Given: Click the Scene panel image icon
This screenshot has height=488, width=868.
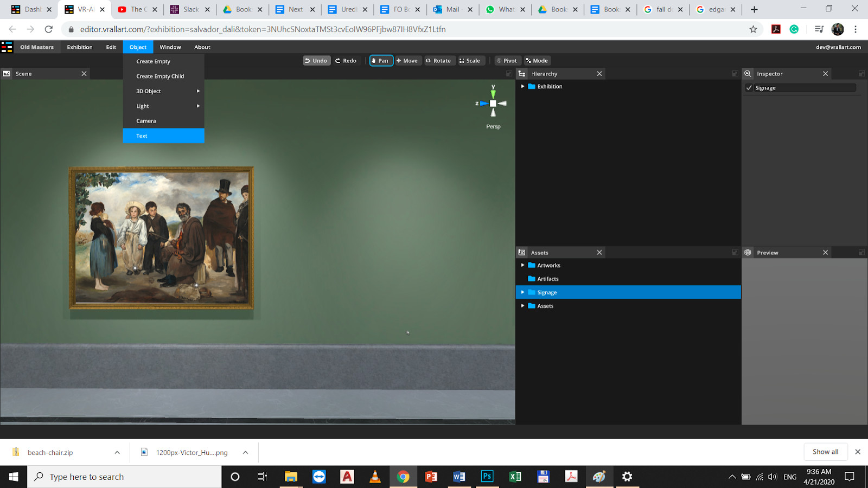Looking at the screenshot, I should (7, 74).
